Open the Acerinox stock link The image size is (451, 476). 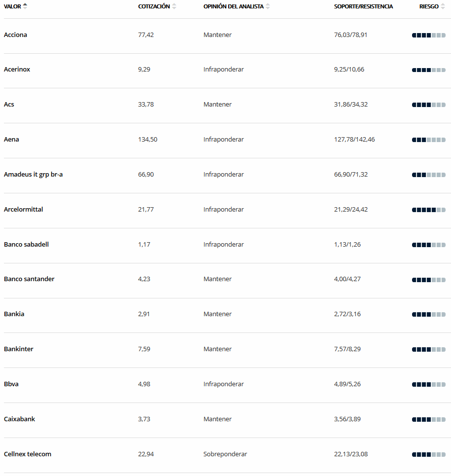[x=17, y=69]
